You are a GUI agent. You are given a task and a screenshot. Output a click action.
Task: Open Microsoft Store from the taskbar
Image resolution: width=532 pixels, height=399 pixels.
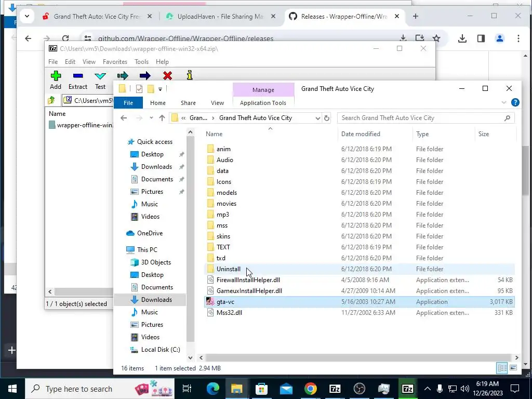pyautogui.click(x=261, y=389)
